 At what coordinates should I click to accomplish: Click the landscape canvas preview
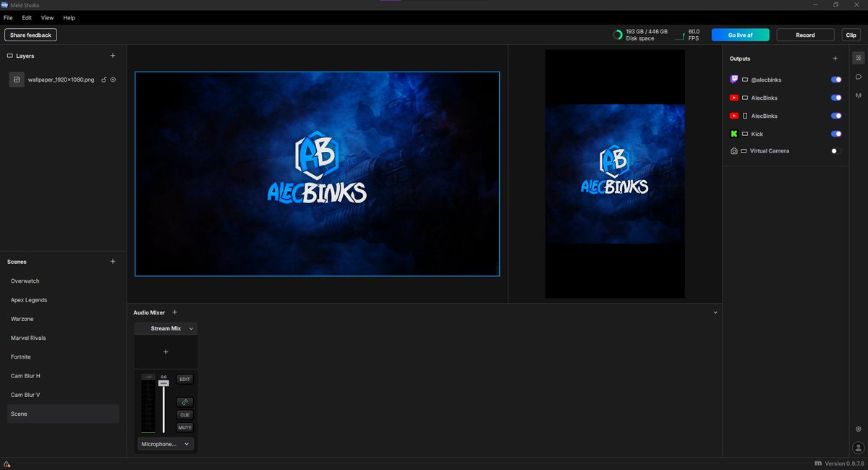point(317,174)
